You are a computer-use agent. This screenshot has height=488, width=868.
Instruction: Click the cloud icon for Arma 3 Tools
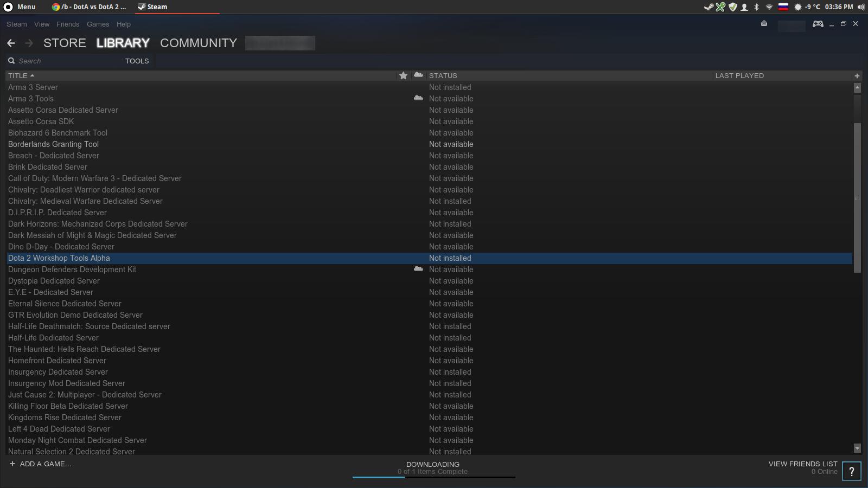(418, 98)
